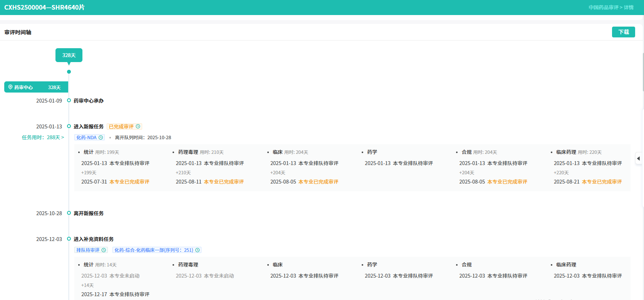This screenshot has height=300, width=644.
Task: Click location pin icon beside 药审中心
Action: point(10,87)
